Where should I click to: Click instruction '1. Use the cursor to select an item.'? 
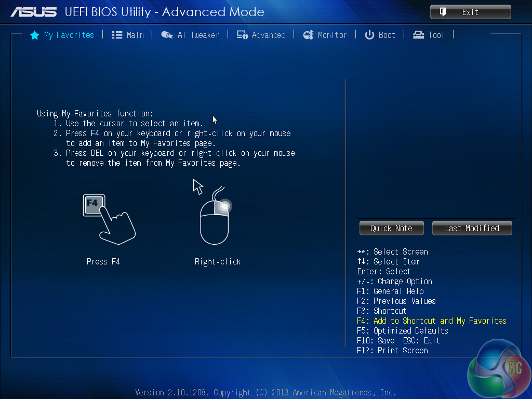(x=128, y=123)
